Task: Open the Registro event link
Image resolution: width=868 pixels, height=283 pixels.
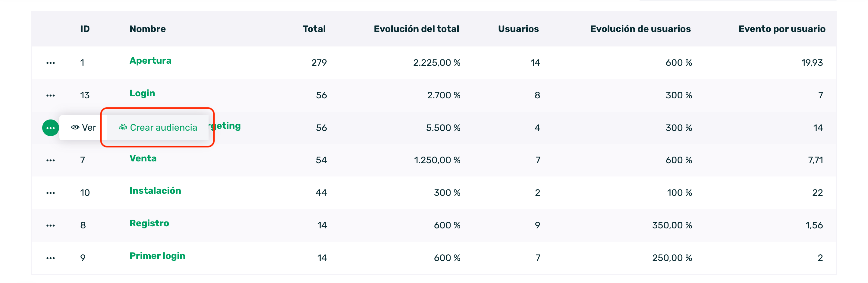Action: 149,223
